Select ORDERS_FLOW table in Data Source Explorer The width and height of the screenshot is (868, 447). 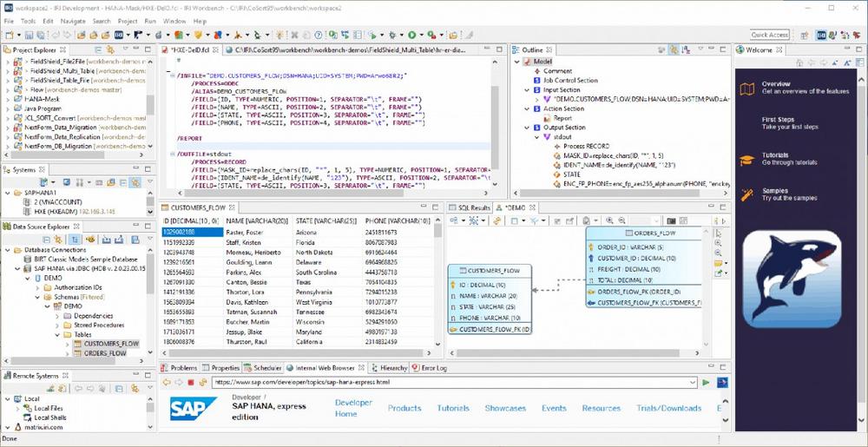point(104,353)
